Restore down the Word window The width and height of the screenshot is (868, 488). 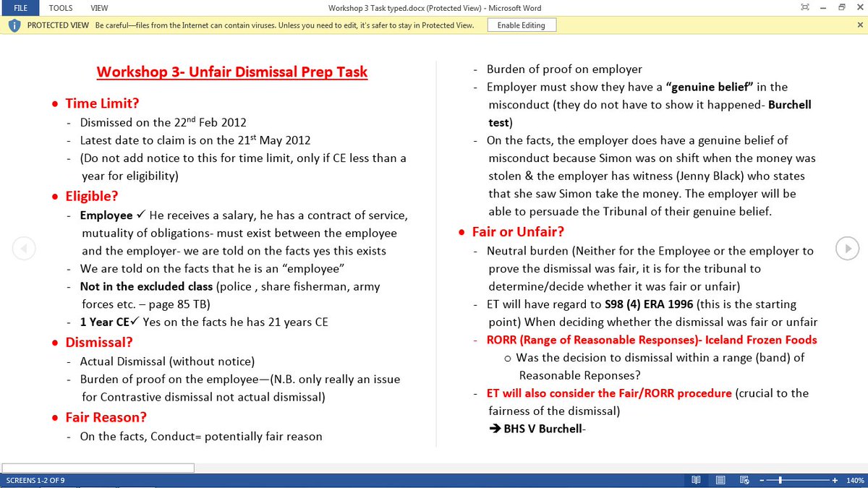point(841,8)
